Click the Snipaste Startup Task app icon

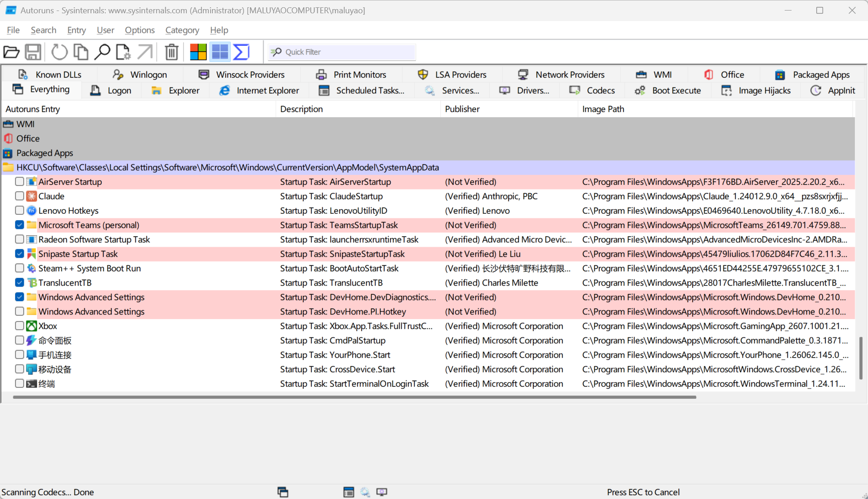click(32, 254)
